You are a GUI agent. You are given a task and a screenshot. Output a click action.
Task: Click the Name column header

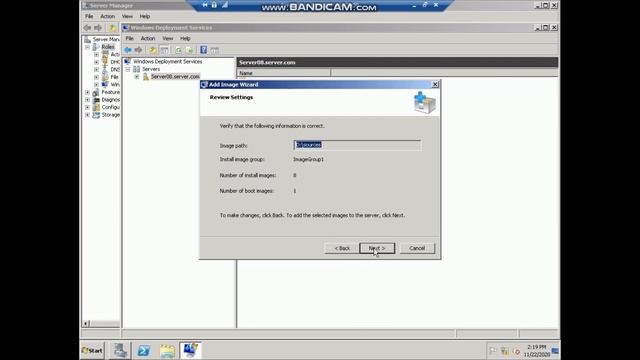click(283, 73)
